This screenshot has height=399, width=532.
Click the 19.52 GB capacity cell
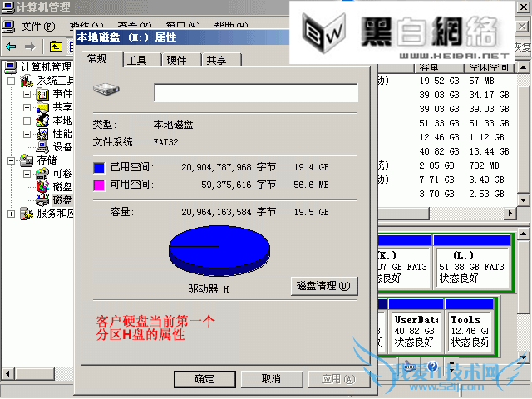click(439, 81)
